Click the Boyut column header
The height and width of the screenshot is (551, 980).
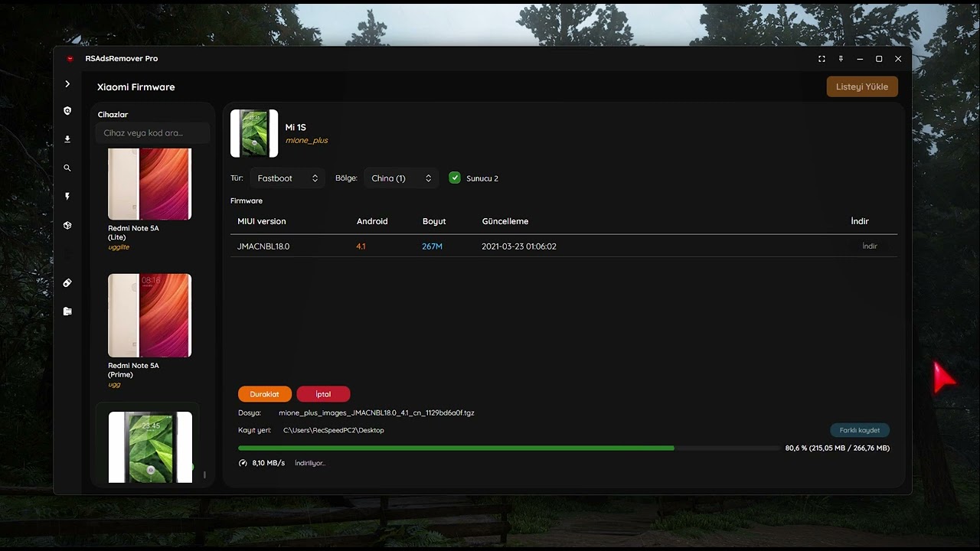[x=434, y=221]
